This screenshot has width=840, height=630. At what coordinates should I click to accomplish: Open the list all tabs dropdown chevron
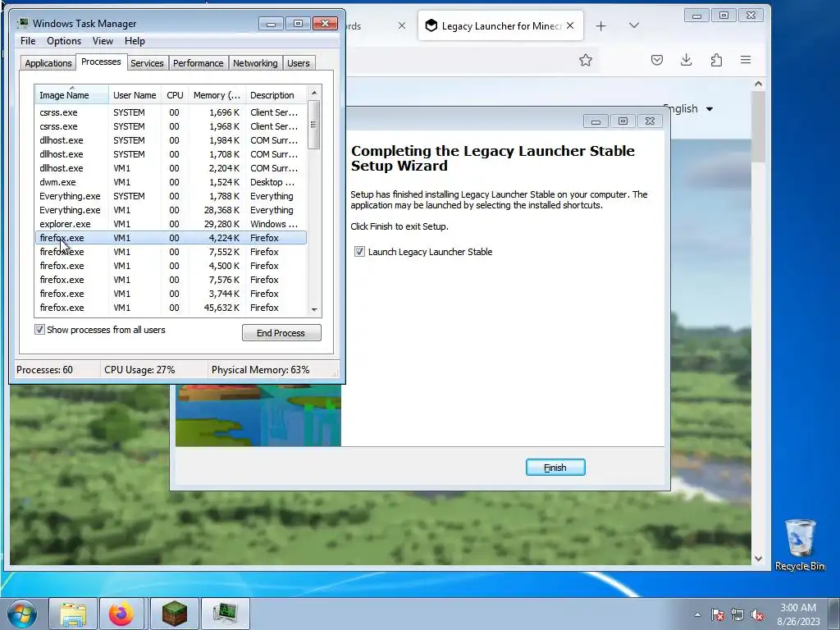pos(634,25)
